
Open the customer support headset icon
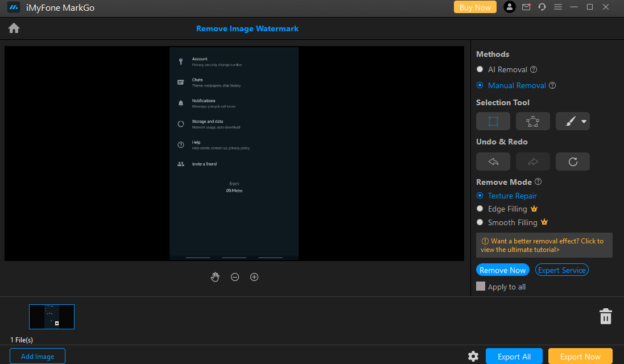coord(542,7)
